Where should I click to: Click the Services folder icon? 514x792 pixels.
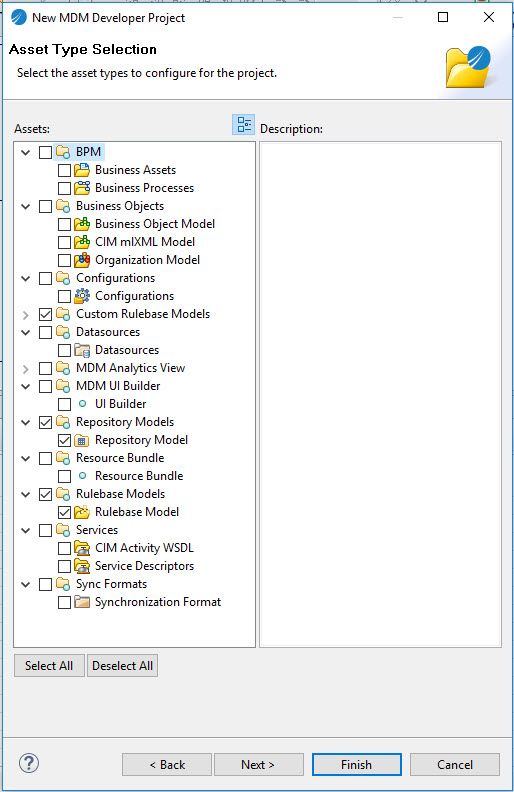click(63, 530)
